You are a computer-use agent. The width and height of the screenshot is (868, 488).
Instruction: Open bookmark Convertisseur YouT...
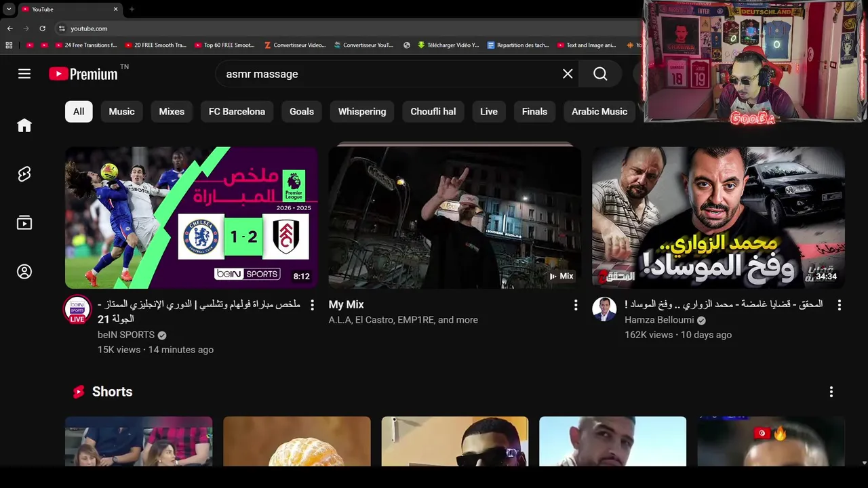(x=364, y=45)
